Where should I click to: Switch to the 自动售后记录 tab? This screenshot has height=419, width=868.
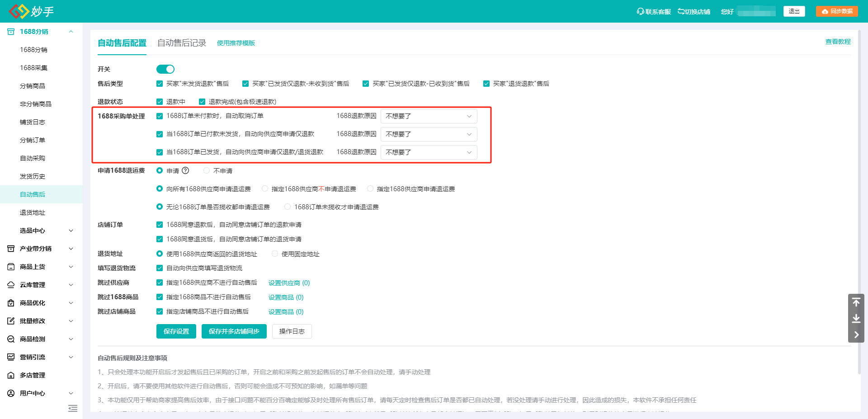(x=182, y=43)
